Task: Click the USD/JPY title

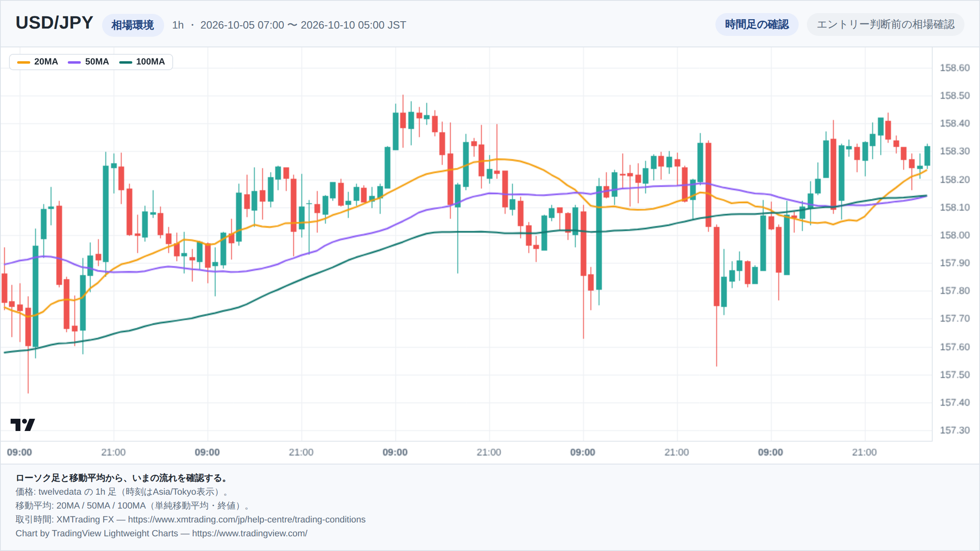Action: (x=54, y=23)
